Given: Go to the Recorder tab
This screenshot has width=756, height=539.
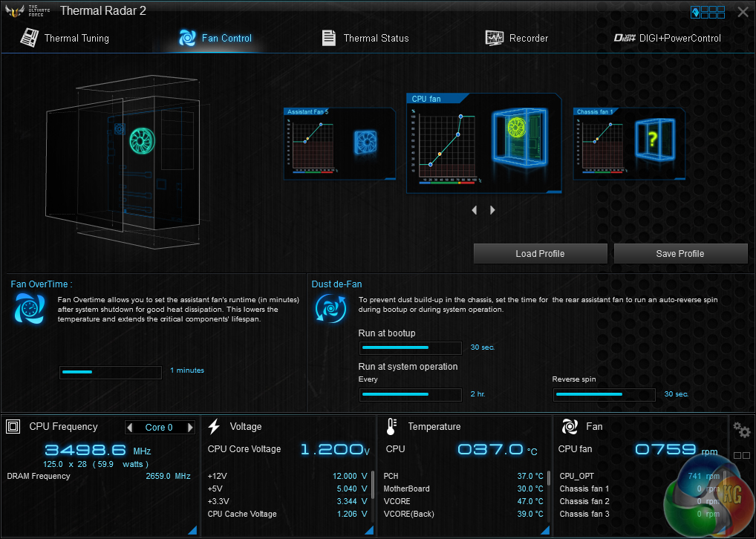Looking at the screenshot, I should coord(516,38).
